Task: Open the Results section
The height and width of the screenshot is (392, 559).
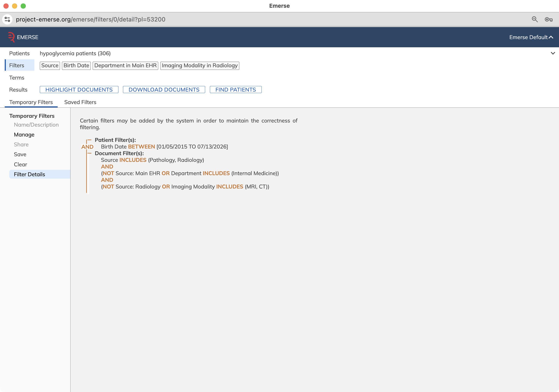Action: (x=18, y=90)
